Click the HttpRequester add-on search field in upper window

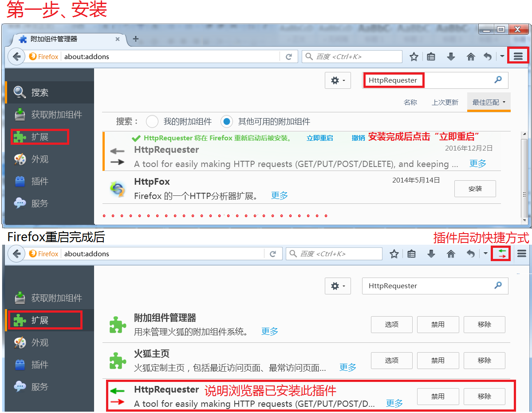[x=435, y=80]
